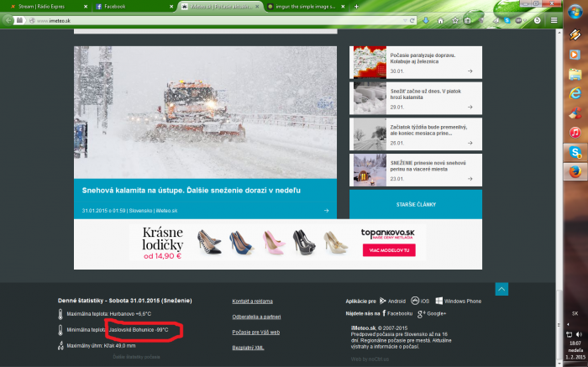Click arrow on the 30.01. article card
Image resolution: width=588 pixels, height=367 pixels.
coord(470,71)
